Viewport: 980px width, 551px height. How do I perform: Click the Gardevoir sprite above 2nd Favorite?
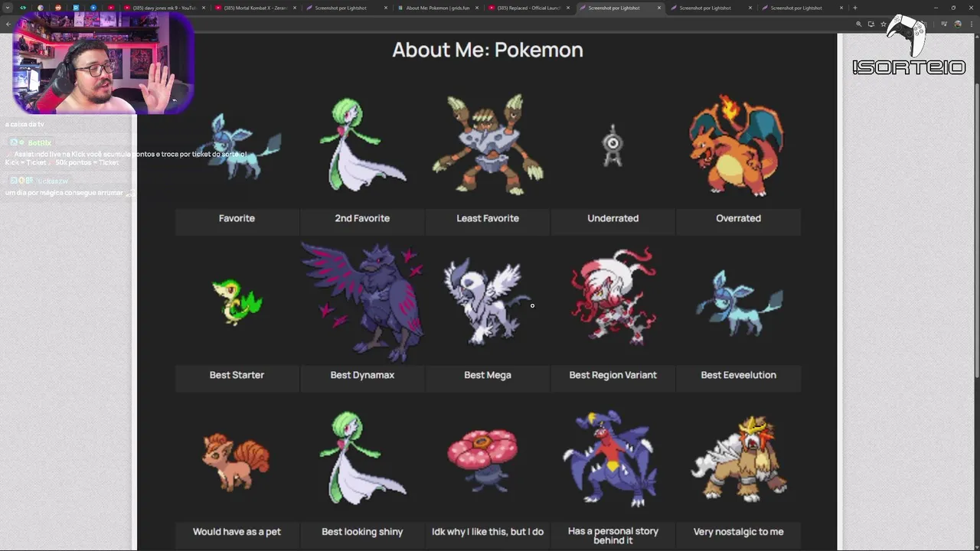click(x=362, y=144)
